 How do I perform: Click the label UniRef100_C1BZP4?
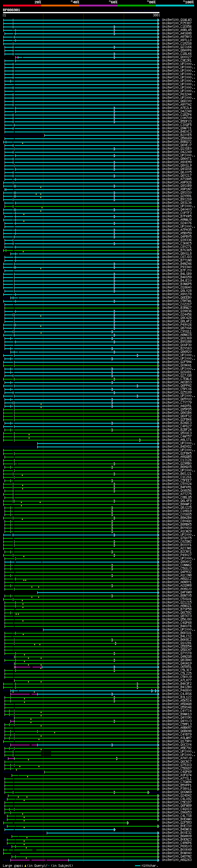point(177,115)
